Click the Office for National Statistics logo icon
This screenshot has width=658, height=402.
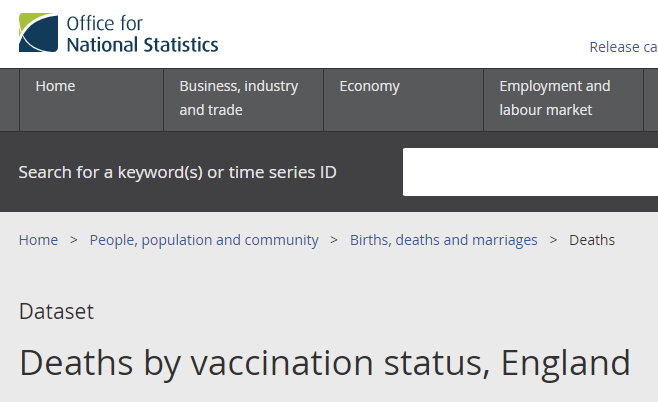click(x=38, y=33)
